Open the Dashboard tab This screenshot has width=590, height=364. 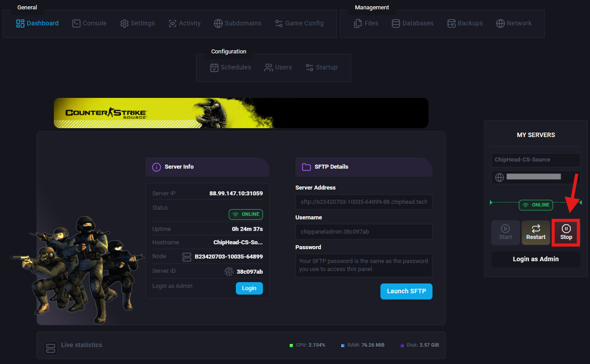pos(37,23)
